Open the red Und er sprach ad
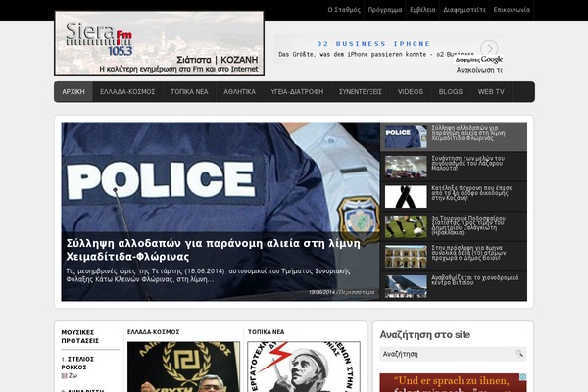Screen dimensions: 588x392 [x=453, y=382]
